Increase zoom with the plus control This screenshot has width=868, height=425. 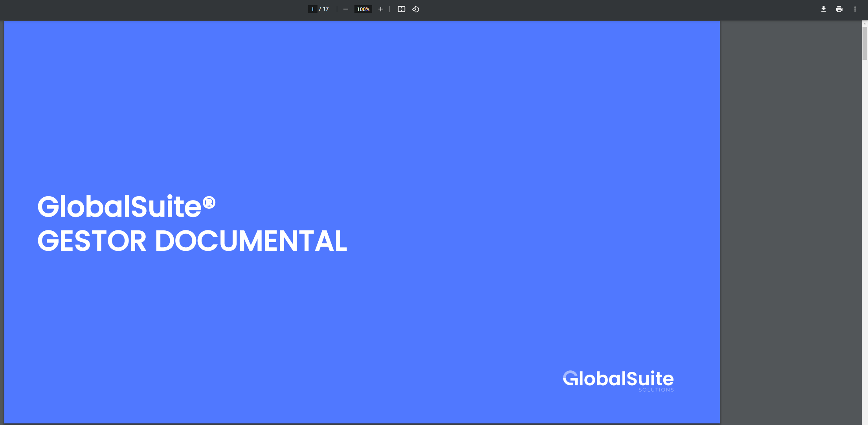(380, 9)
